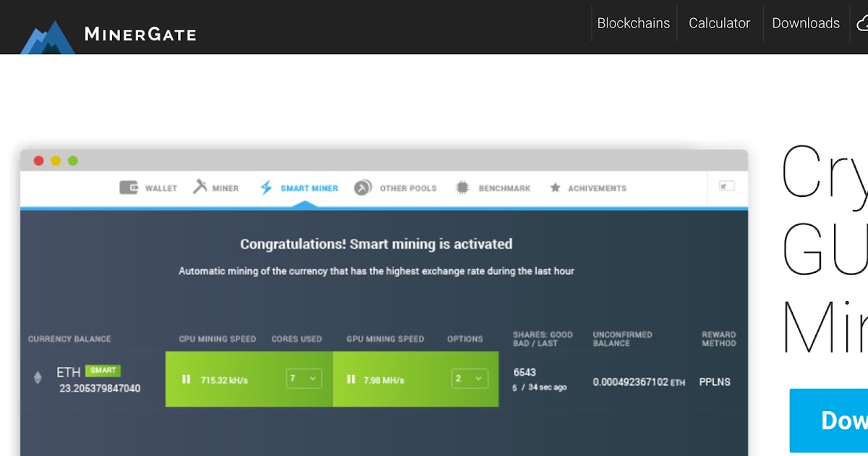Click the Ethereum coin icon
Viewport: 868px width, 456px height.
pos(38,377)
